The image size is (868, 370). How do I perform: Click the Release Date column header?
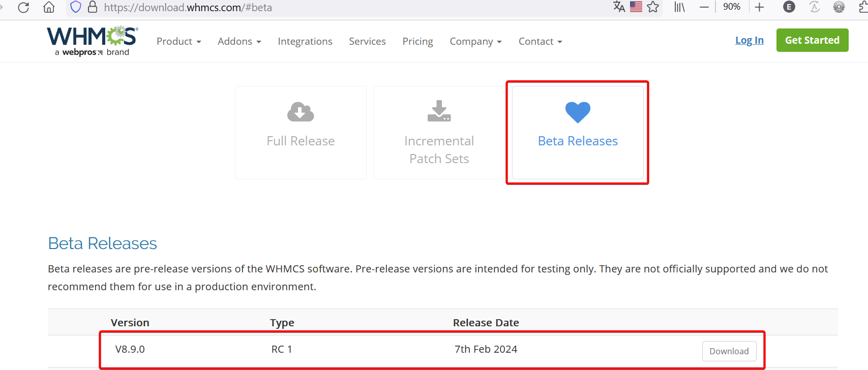tap(486, 323)
